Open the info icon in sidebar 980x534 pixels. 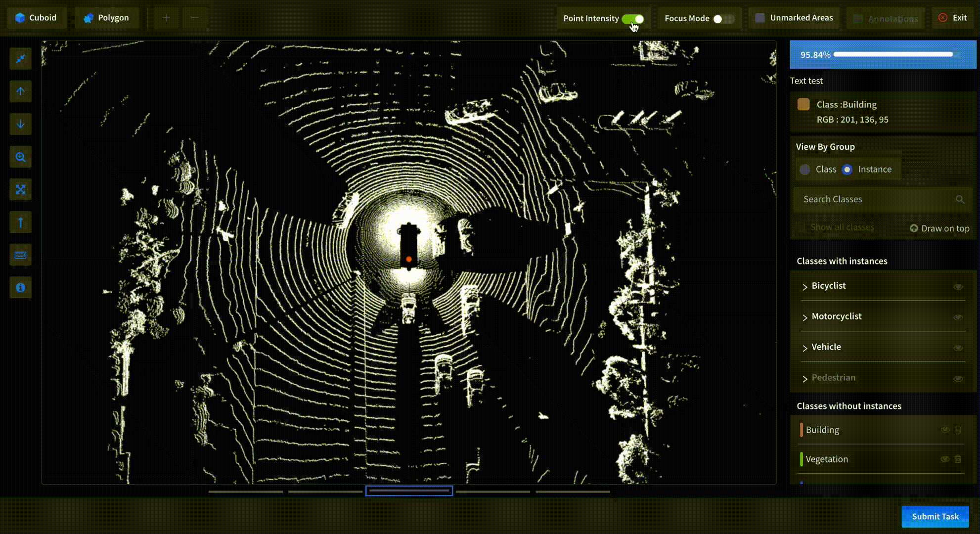[x=20, y=287]
